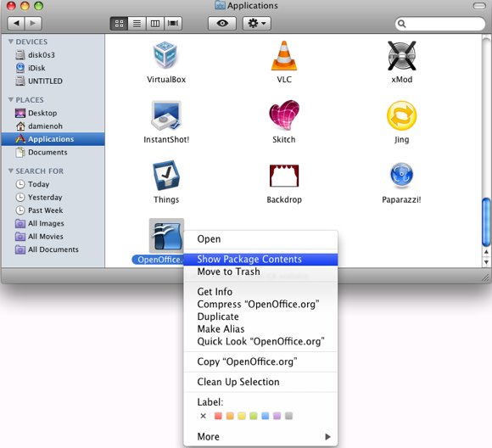
Task: Click the OpenOffice.org application icon
Action: coord(166,236)
